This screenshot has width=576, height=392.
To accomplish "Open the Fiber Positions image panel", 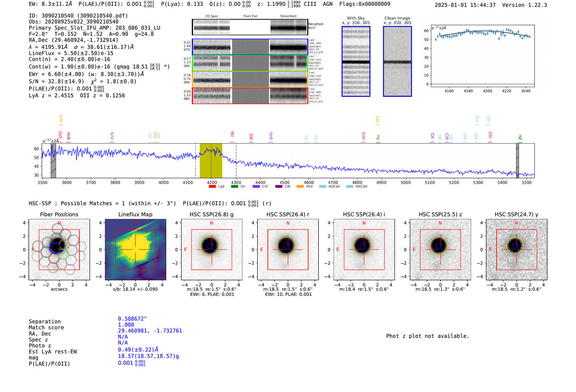I will click(59, 249).
